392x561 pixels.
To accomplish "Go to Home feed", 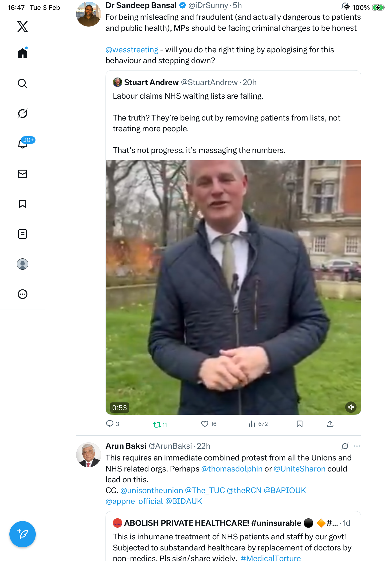I will click(x=23, y=53).
